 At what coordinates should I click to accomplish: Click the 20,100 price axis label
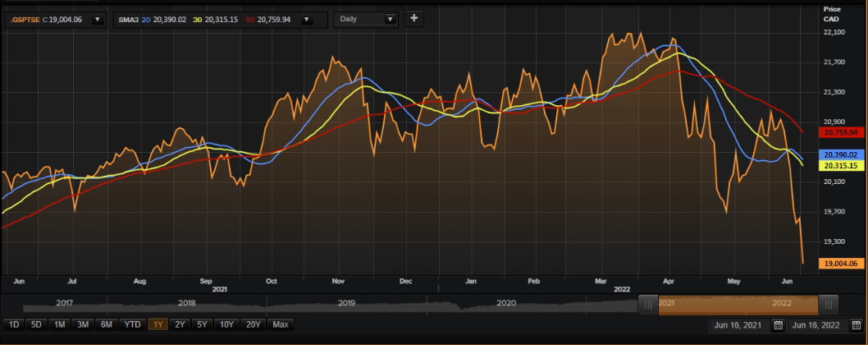(834, 182)
